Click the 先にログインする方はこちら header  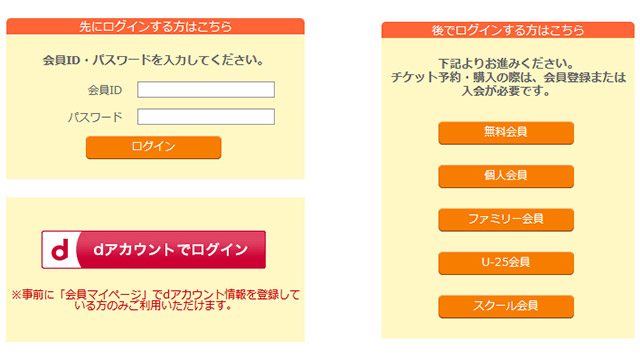click(x=155, y=27)
